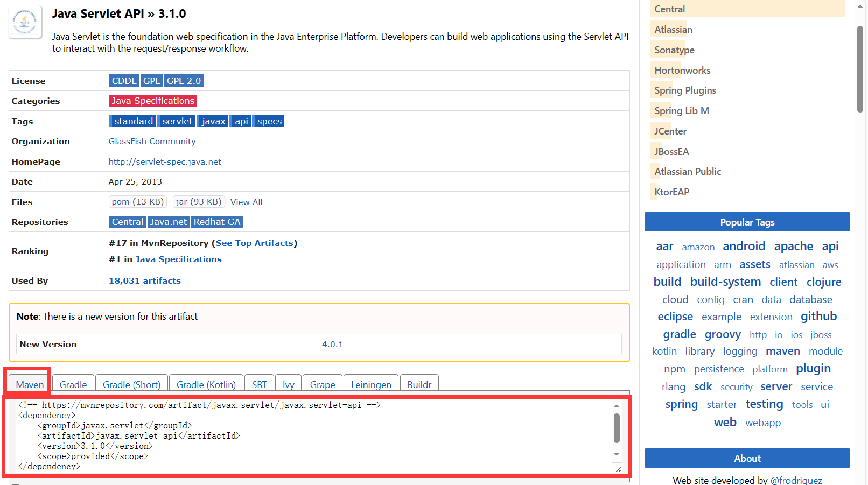Image resolution: width=868 pixels, height=485 pixels.
Task: Open the JBossEA repository link
Action: pos(671,152)
